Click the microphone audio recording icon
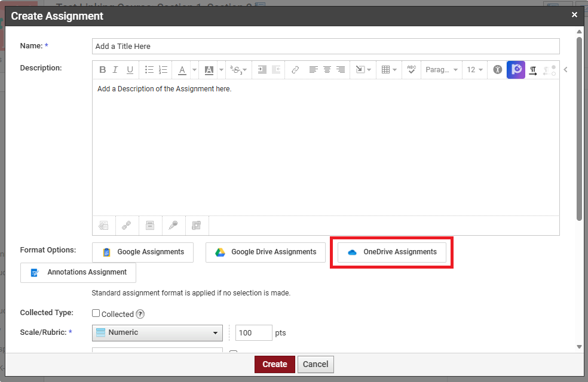This screenshot has width=588, height=382. coord(173,225)
